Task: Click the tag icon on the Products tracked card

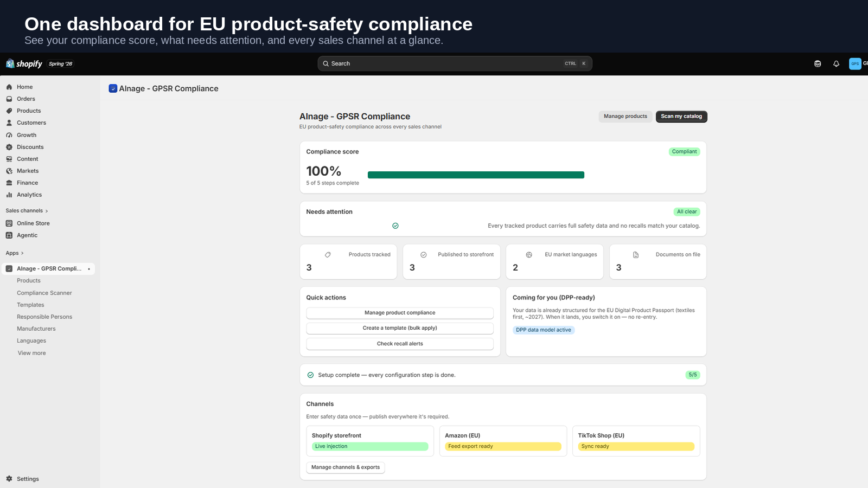Action: point(328,255)
